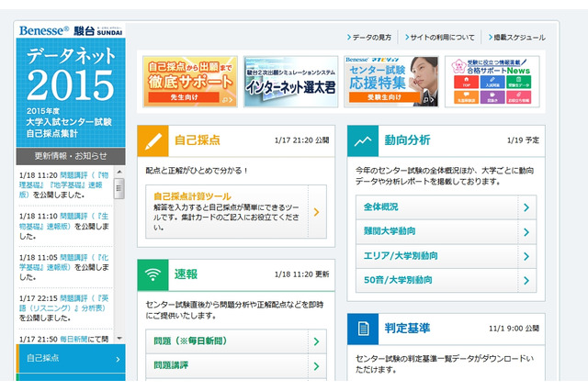The height and width of the screenshot is (391, 588).
Task: Click the chevron on the 全体概況 row
Action: click(526, 207)
